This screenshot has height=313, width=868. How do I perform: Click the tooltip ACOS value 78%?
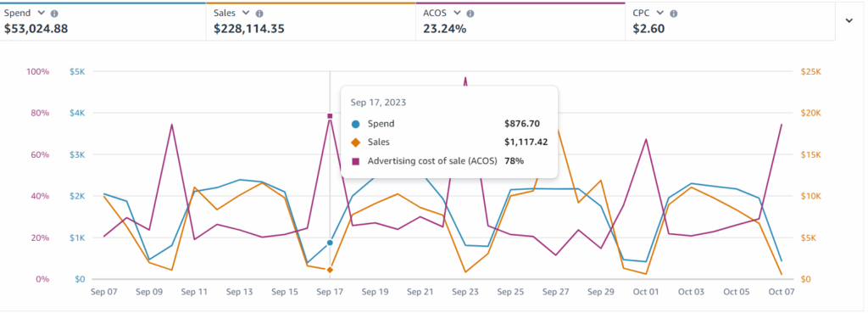pyautogui.click(x=515, y=161)
